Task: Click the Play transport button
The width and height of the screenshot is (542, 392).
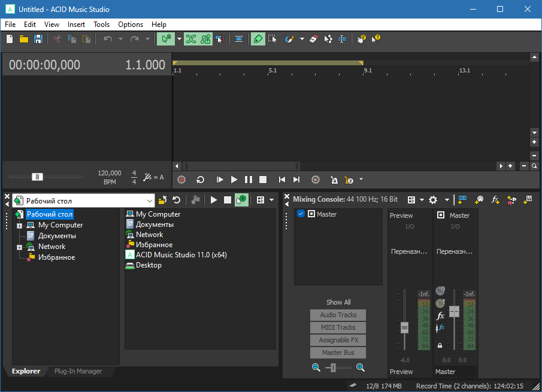Action: (x=234, y=180)
